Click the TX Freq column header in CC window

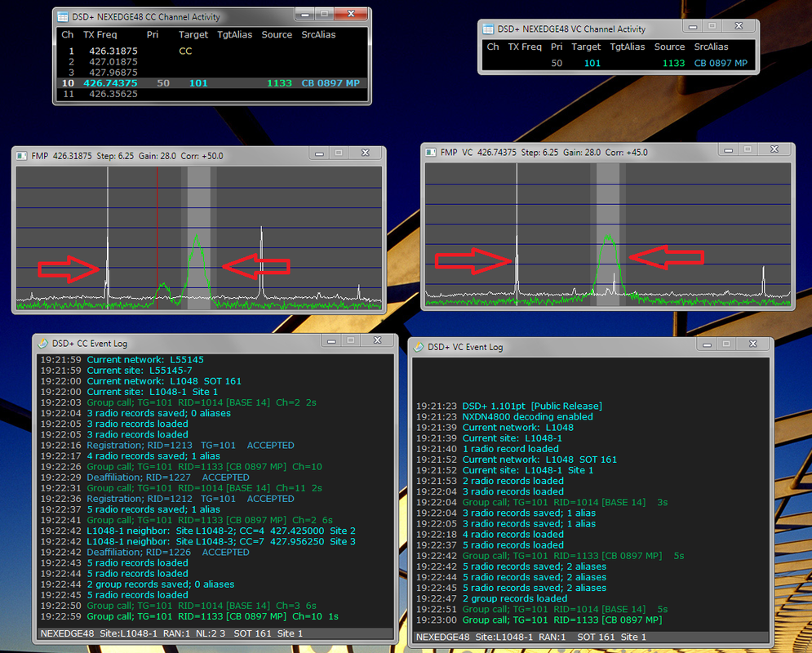pyautogui.click(x=100, y=35)
